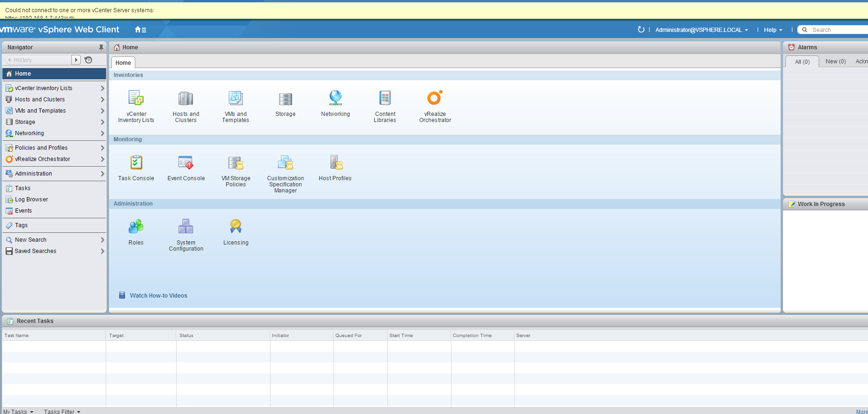The width and height of the screenshot is (868, 414).
Task: Expand the Policies and Profiles chevron
Action: point(102,148)
